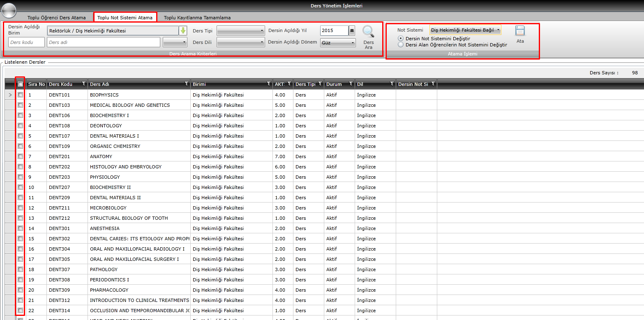Click the Ders kodu input field
The width and height of the screenshot is (644, 320).
(x=26, y=42)
